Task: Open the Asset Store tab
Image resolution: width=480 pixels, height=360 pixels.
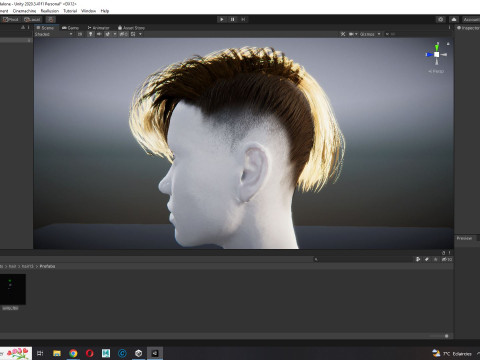Action: (131, 28)
